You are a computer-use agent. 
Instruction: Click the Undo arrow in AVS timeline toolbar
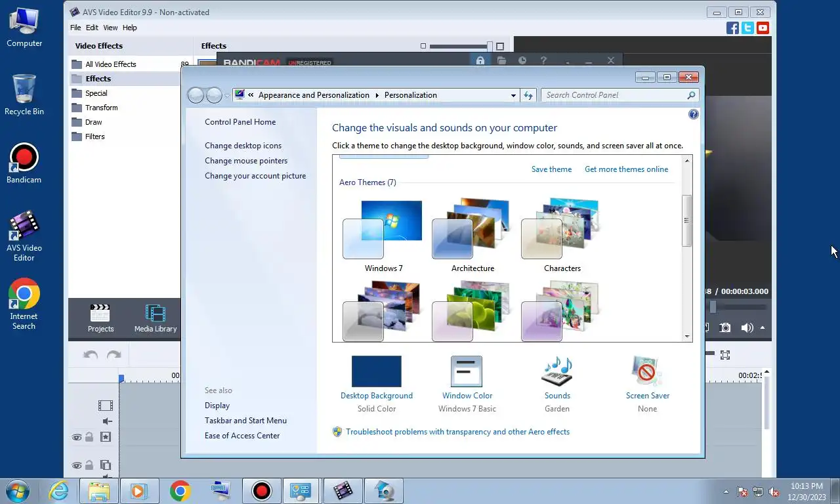click(91, 355)
